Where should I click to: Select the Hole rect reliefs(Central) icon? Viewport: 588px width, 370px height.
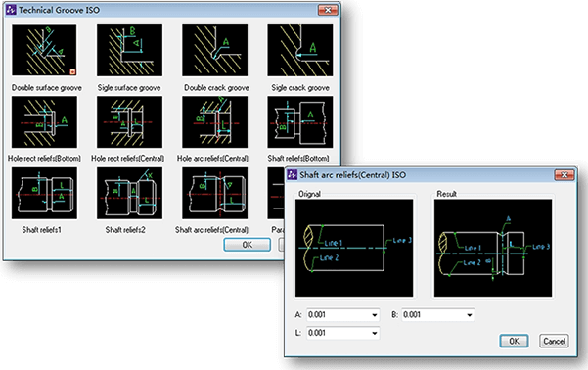(x=129, y=122)
